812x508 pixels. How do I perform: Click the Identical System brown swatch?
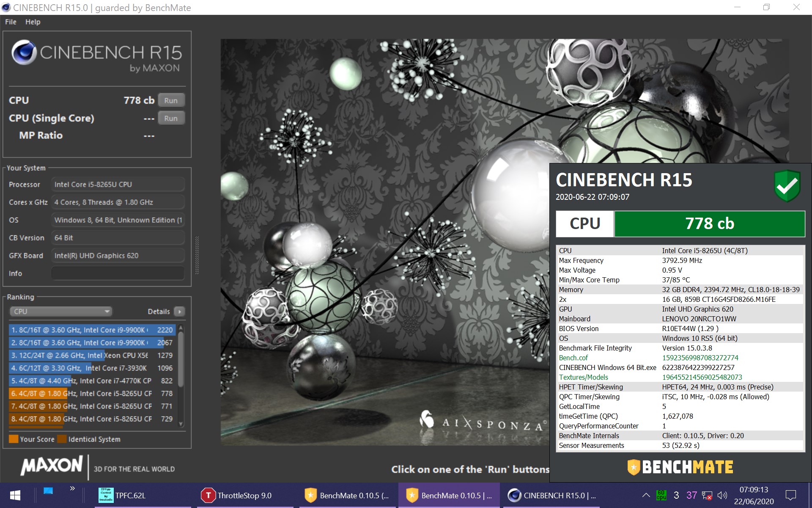point(62,439)
